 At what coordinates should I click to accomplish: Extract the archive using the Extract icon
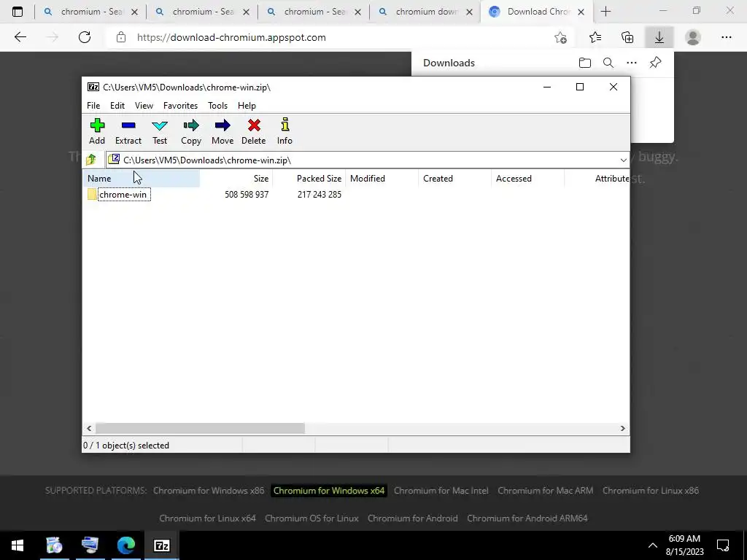tap(128, 131)
